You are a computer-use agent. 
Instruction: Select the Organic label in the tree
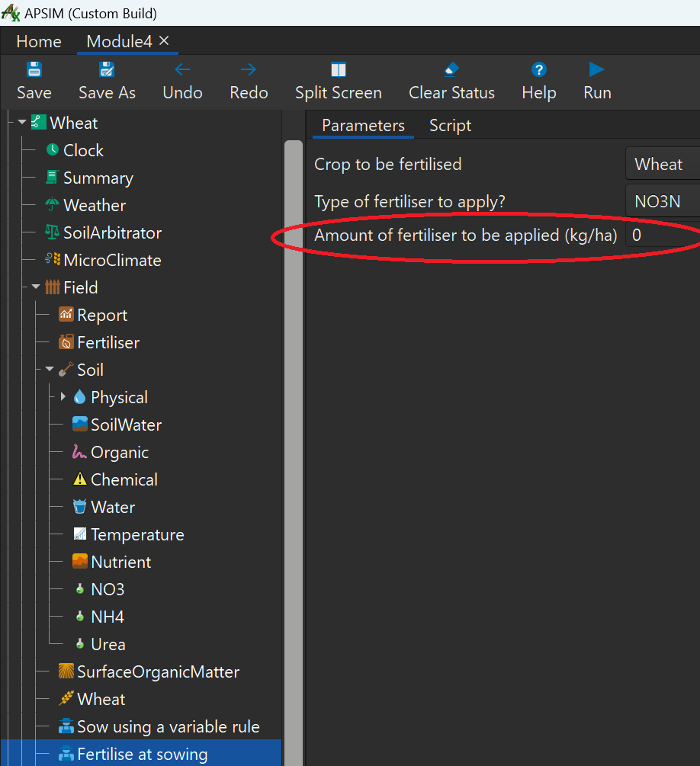pos(120,453)
